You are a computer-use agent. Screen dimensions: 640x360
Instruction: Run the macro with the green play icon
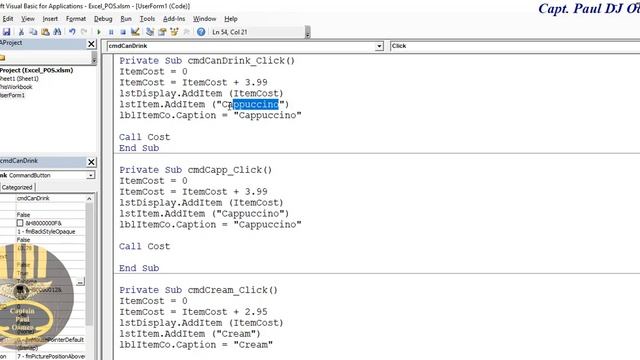[99, 32]
